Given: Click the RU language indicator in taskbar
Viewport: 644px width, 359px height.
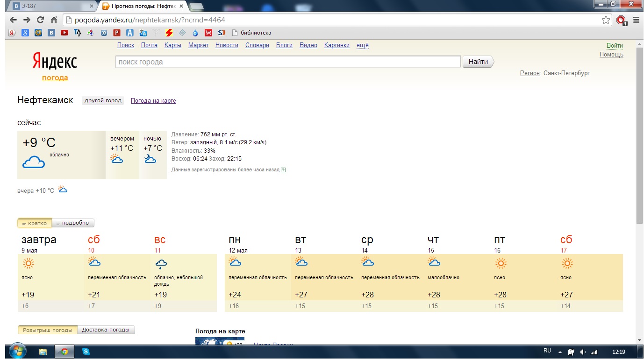Looking at the screenshot, I should click(547, 351).
